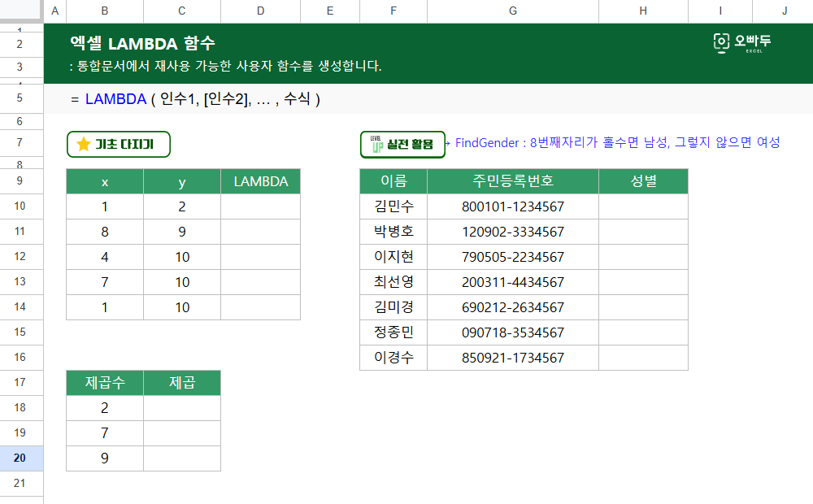
Task: Select empty 성별 cell for 이경수
Action: (643, 358)
